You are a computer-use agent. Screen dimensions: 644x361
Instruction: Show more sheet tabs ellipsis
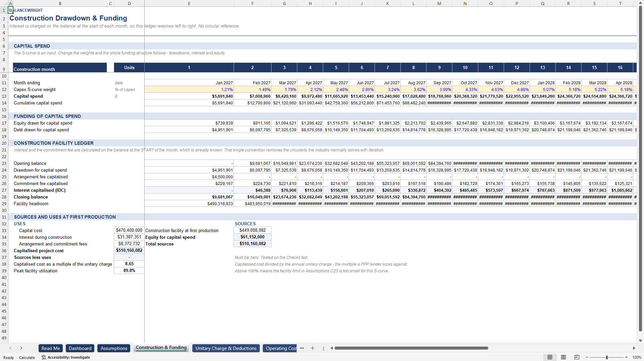pos(302,348)
